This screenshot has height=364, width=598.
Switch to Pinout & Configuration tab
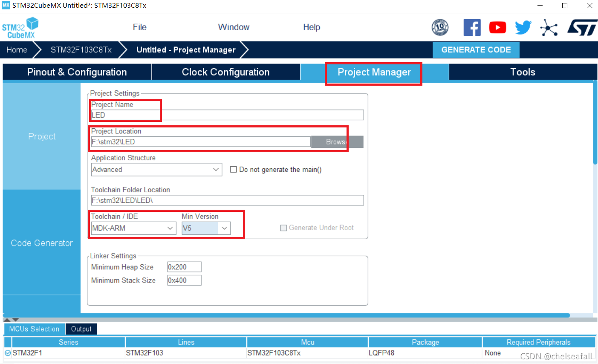click(x=77, y=72)
